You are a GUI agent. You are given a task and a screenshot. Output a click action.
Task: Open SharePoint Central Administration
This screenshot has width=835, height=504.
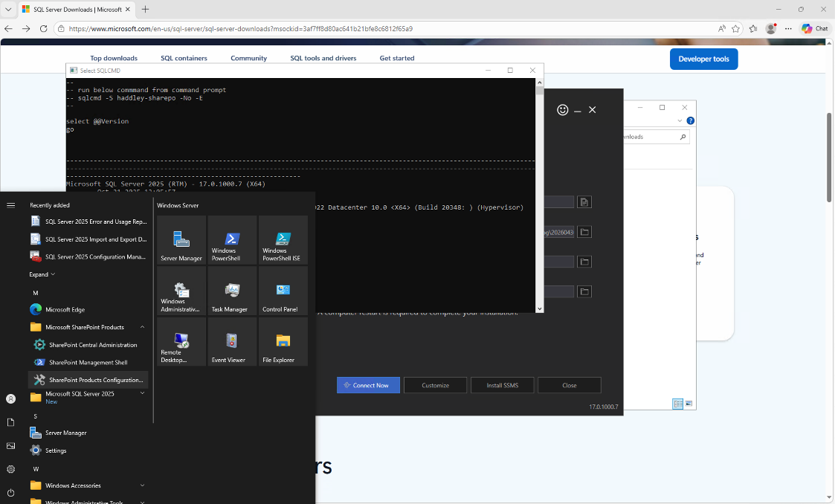pyautogui.click(x=88, y=345)
